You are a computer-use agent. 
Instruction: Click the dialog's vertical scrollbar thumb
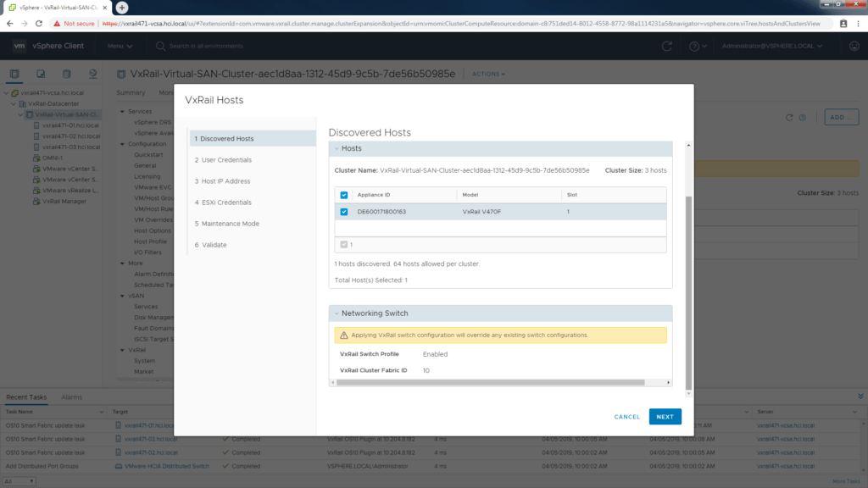688,292
